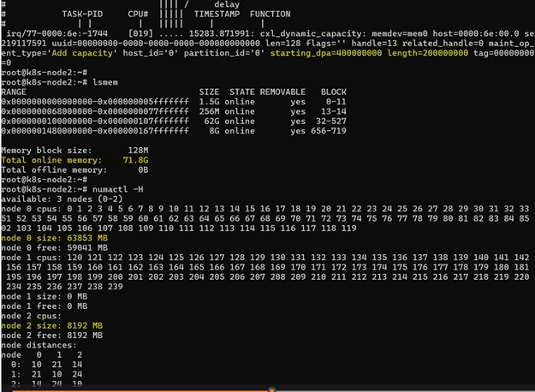The height and width of the screenshot is (392, 535).
Task: Click the BLOCK column header
Action: [x=333, y=90]
